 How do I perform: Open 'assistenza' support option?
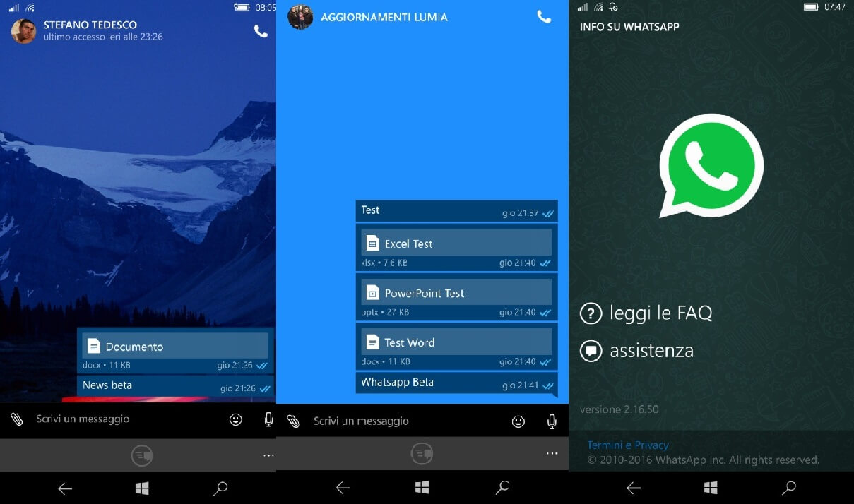pyautogui.click(x=636, y=351)
